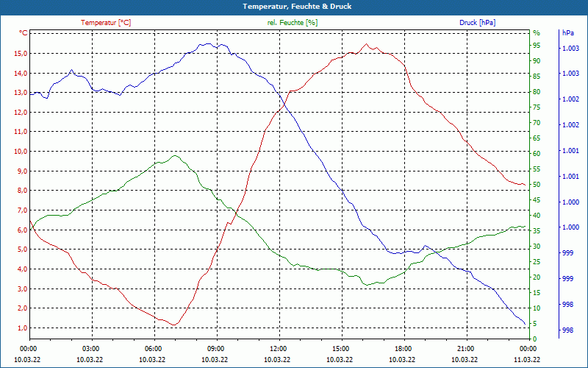Click the 06:00 time axis label
This screenshot has width=588, height=368.
click(153, 348)
